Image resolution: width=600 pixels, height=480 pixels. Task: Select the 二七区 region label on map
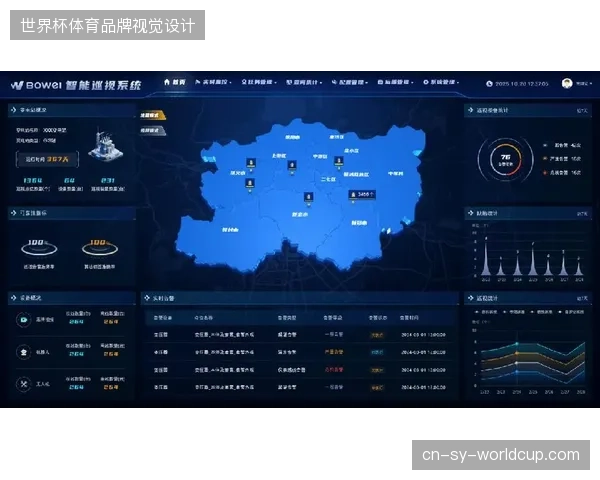coord(328,179)
